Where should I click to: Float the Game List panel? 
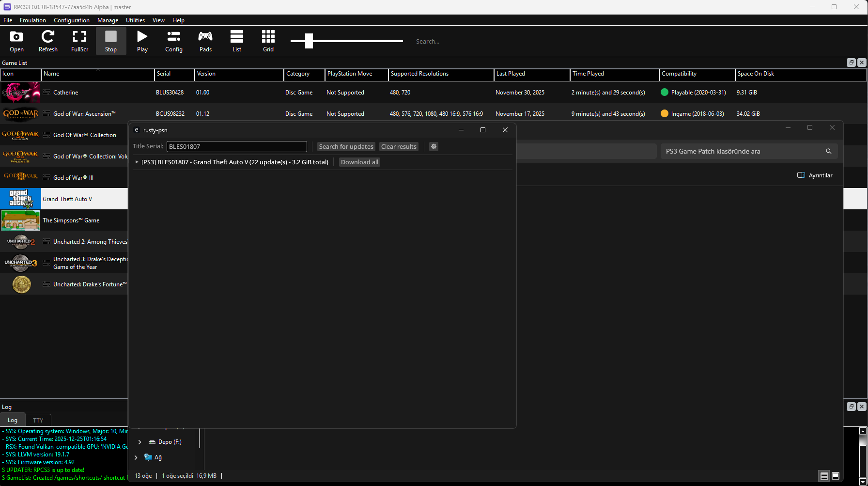coord(851,63)
